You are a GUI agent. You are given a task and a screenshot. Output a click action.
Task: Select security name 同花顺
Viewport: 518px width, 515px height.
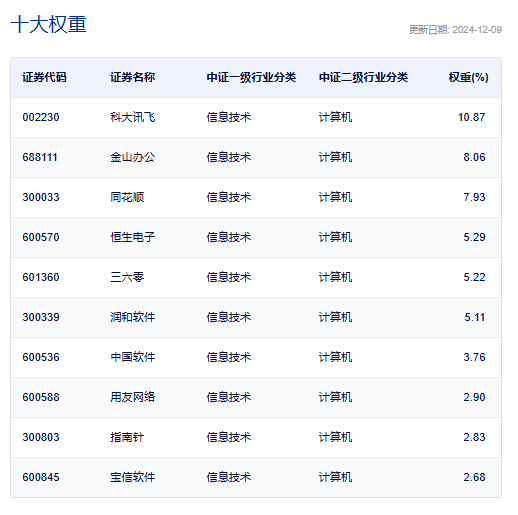click(127, 197)
